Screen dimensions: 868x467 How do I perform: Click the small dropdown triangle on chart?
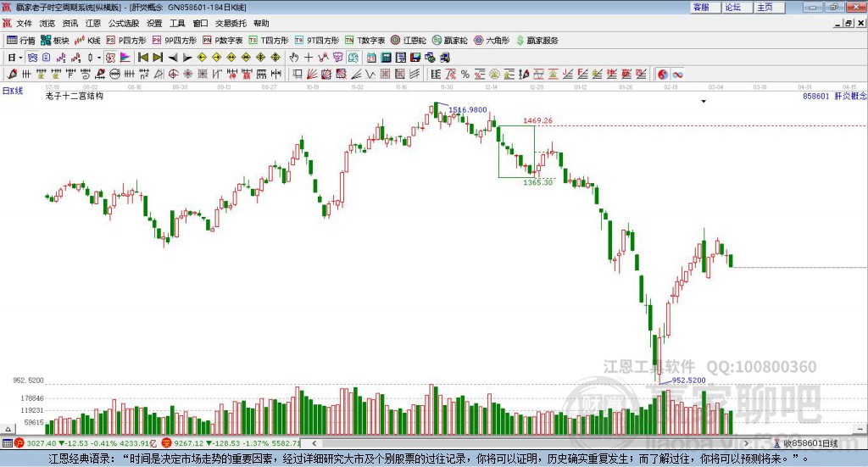pyautogui.click(x=704, y=101)
